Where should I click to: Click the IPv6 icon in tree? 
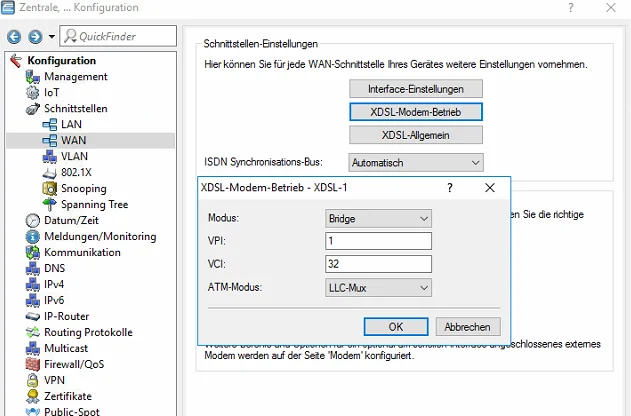pyautogui.click(x=33, y=301)
